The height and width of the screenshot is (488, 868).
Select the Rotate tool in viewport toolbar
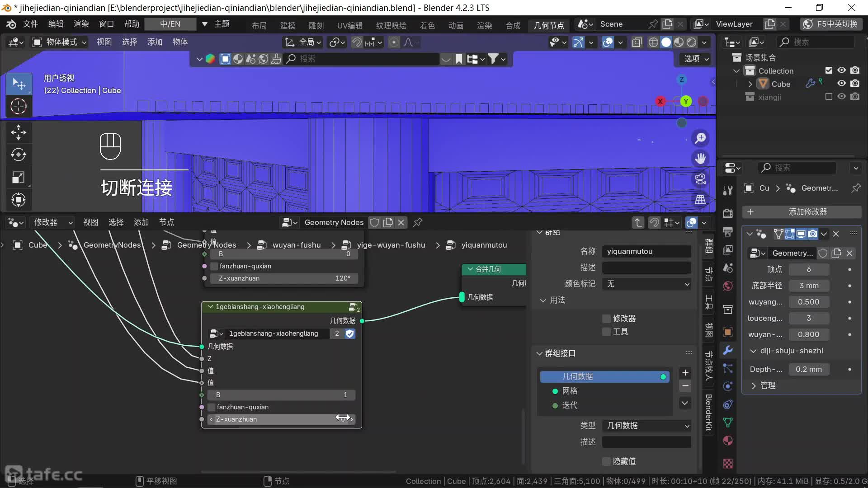tap(18, 155)
